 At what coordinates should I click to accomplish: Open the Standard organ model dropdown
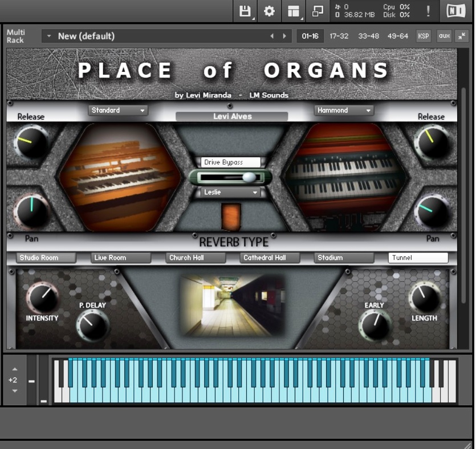coord(117,110)
